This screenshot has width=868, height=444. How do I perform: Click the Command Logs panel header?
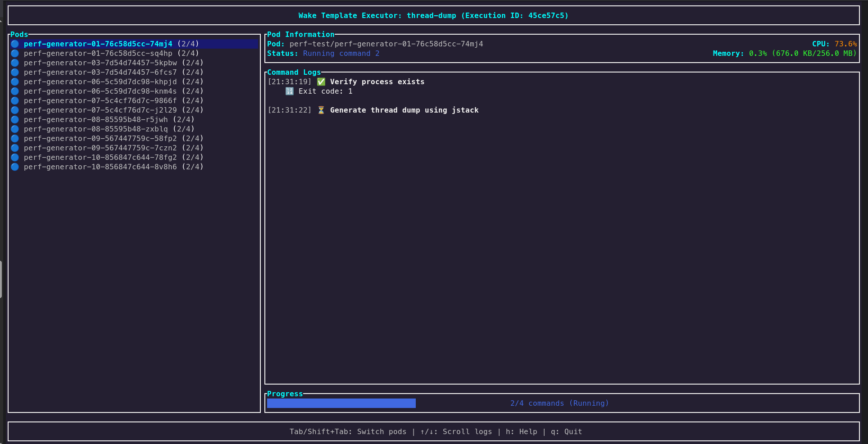click(x=294, y=72)
